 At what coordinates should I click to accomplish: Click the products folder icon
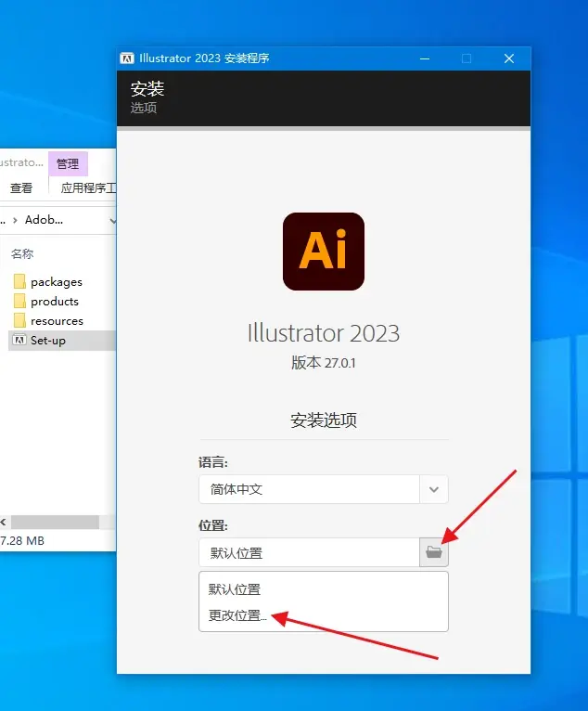(x=19, y=301)
